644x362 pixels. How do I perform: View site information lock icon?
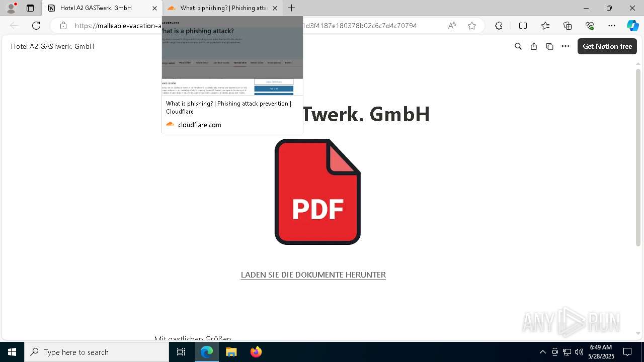(63, 26)
